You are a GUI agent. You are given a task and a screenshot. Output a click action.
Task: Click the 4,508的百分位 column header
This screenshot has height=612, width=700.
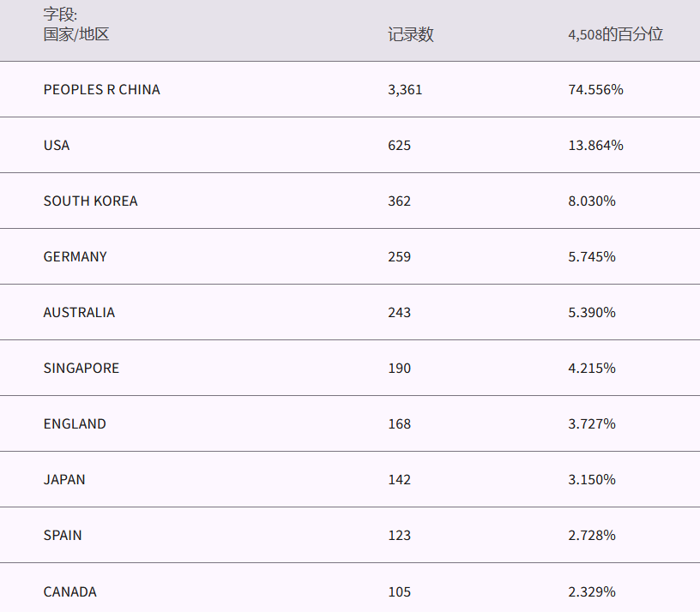click(615, 34)
